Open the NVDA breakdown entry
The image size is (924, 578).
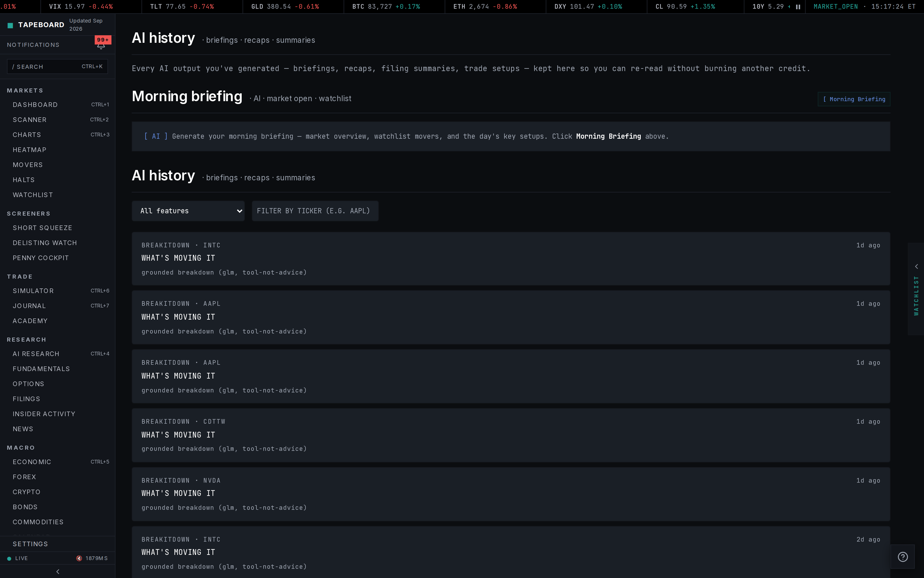(x=511, y=494)
